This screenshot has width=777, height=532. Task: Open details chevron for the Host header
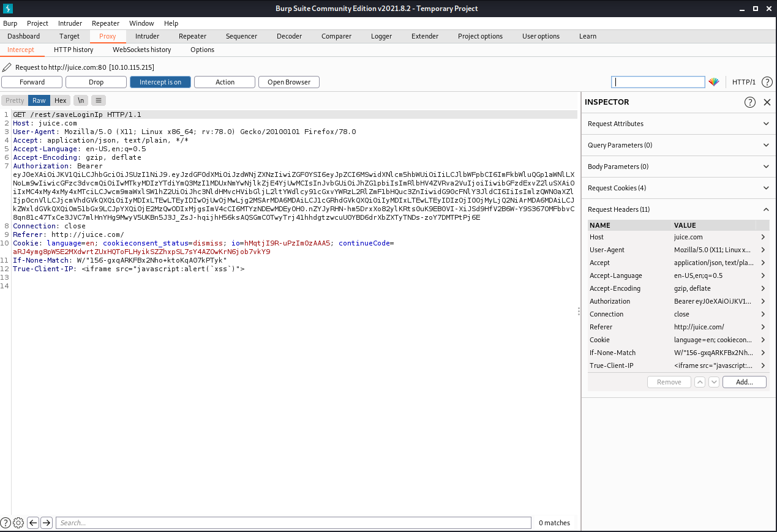click(x=763, y=237)
